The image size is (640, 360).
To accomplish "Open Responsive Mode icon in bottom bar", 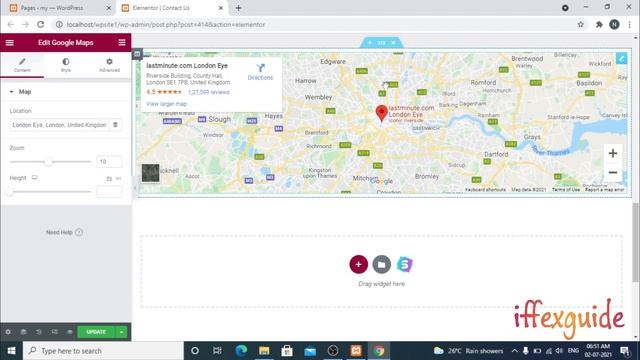I will pos(54,332).
